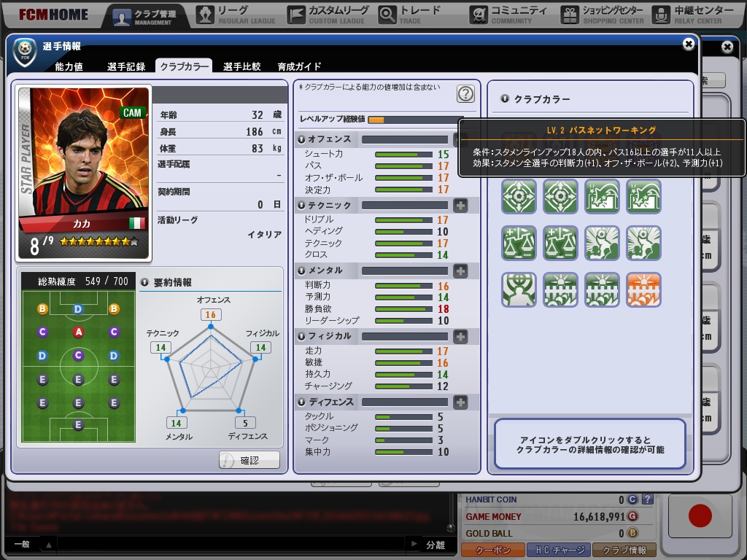
Task: Click the 総熟練度 549 / 700 text
Action: click(83, 281)
